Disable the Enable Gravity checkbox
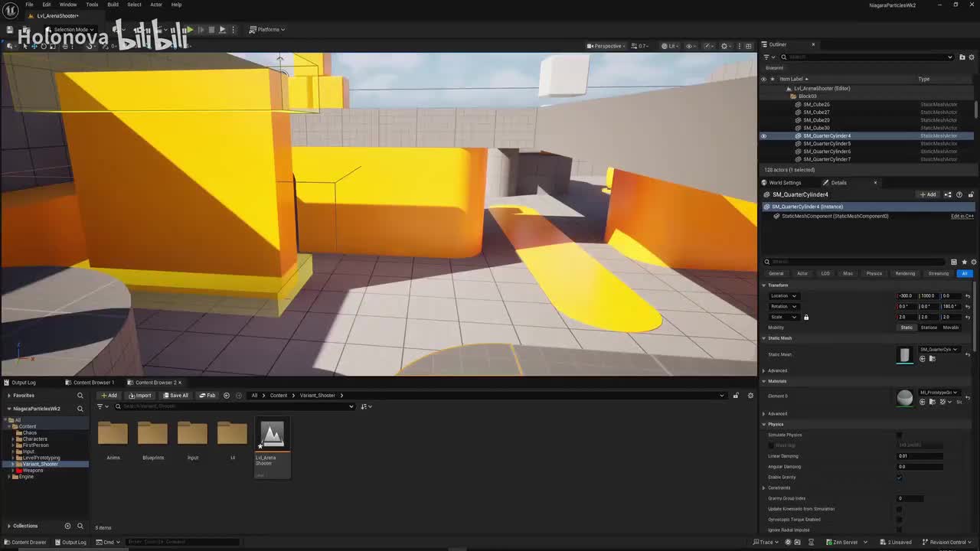980x551 pixels. [x=900, y=478]
